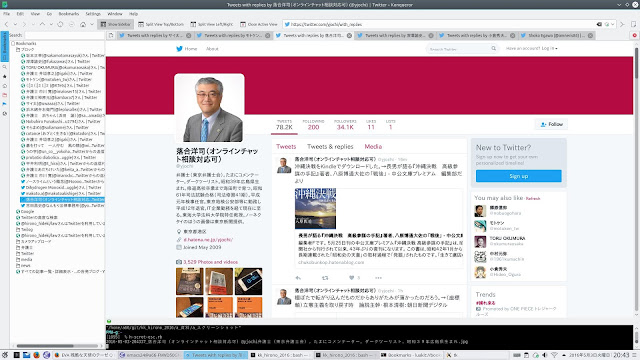Stop loading the page
640x360 pixels.
(72, 24)
